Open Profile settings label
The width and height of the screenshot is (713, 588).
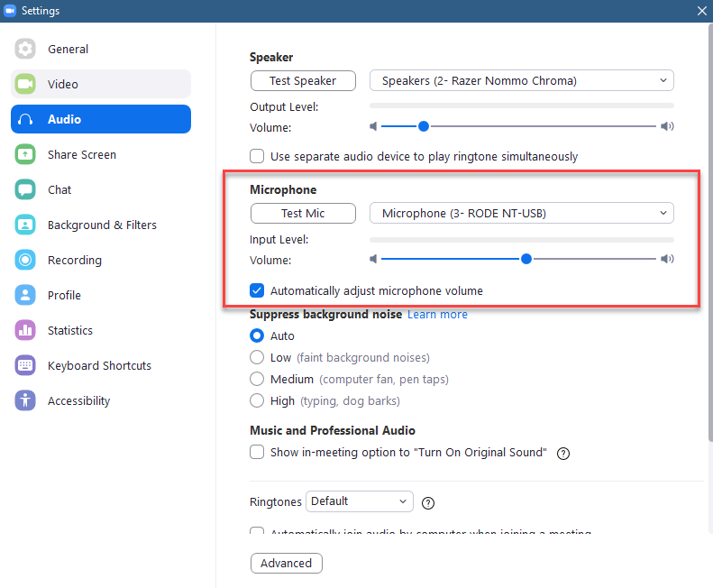pyautogui.click(x=64, y=296)
